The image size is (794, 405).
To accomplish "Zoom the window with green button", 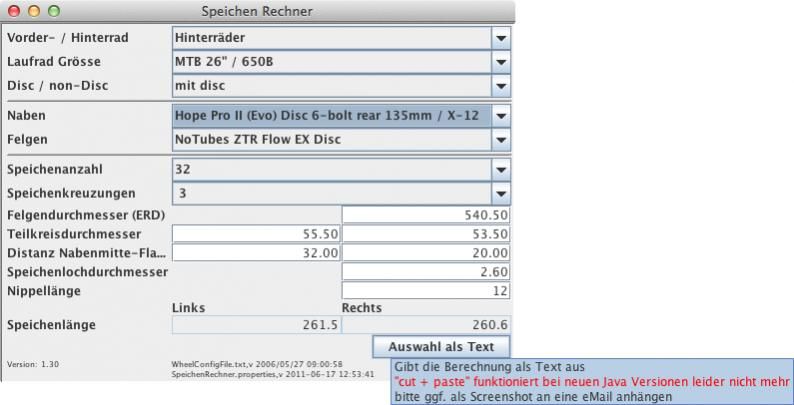I will [x=53, y=11].
